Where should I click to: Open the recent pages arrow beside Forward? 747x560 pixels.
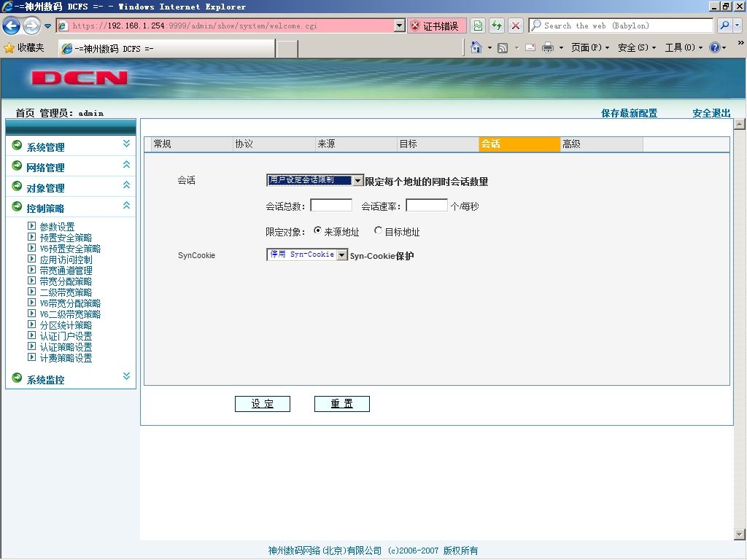47,26
